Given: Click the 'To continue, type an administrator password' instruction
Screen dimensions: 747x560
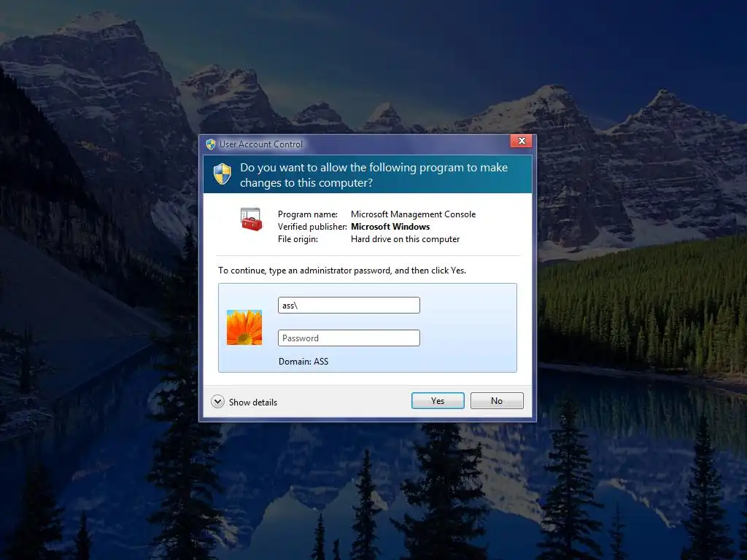Looking at the screenshot, I should (x=342, y=271).
